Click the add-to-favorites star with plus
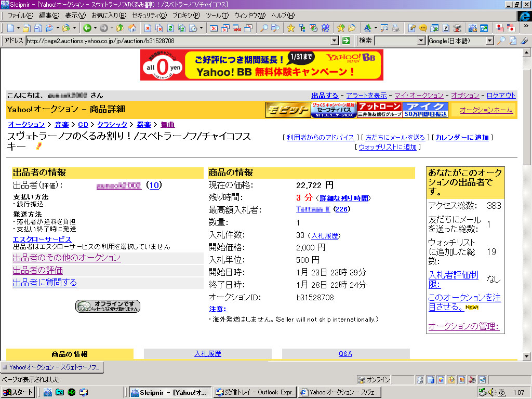 (340, 28)
